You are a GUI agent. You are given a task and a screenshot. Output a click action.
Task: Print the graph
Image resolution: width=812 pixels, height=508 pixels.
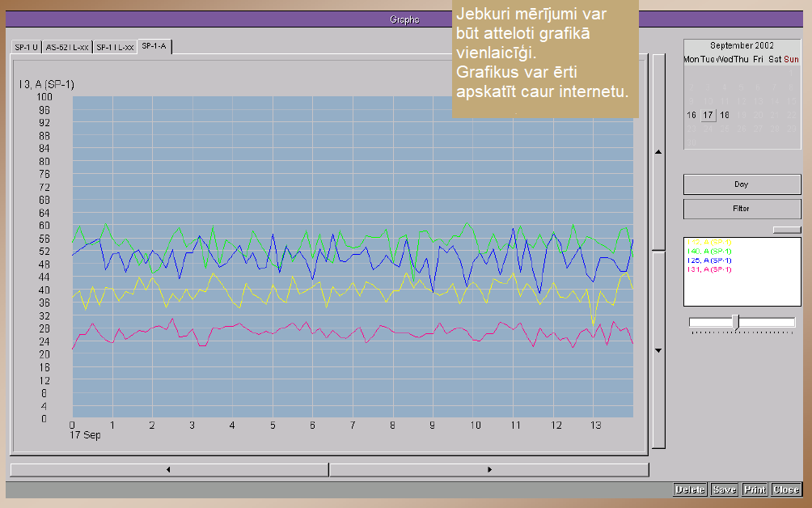(755, 489)
